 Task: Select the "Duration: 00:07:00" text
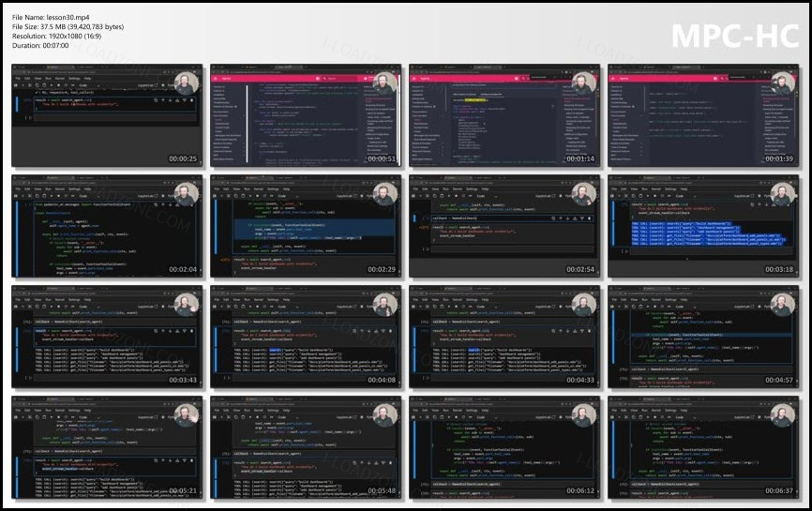(x=40, y=45)
